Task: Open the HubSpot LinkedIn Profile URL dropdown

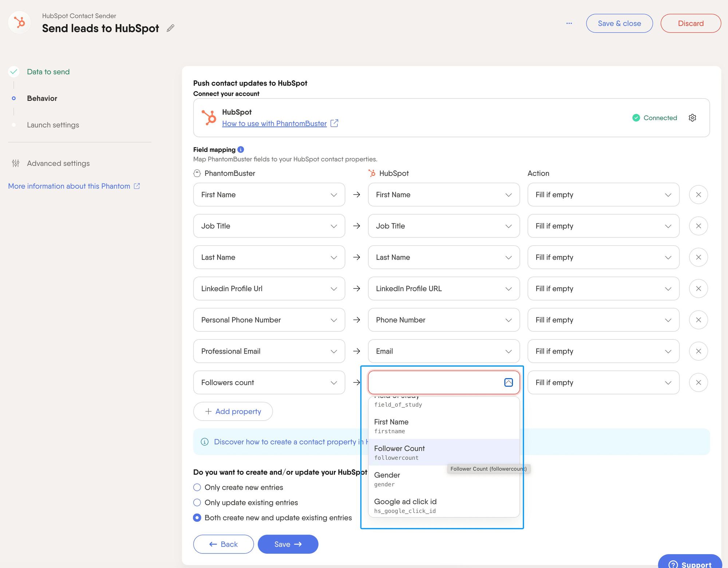Action: tap(444, 289)
